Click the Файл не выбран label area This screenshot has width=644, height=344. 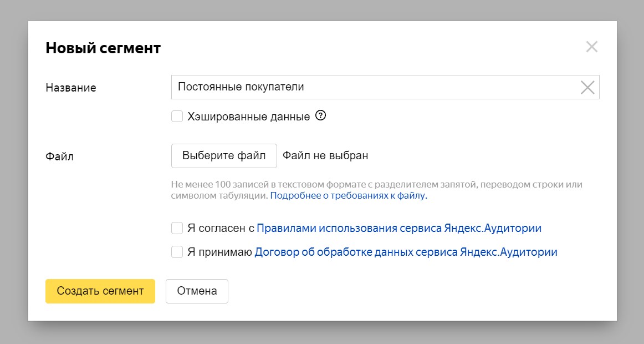pos(325,155)
